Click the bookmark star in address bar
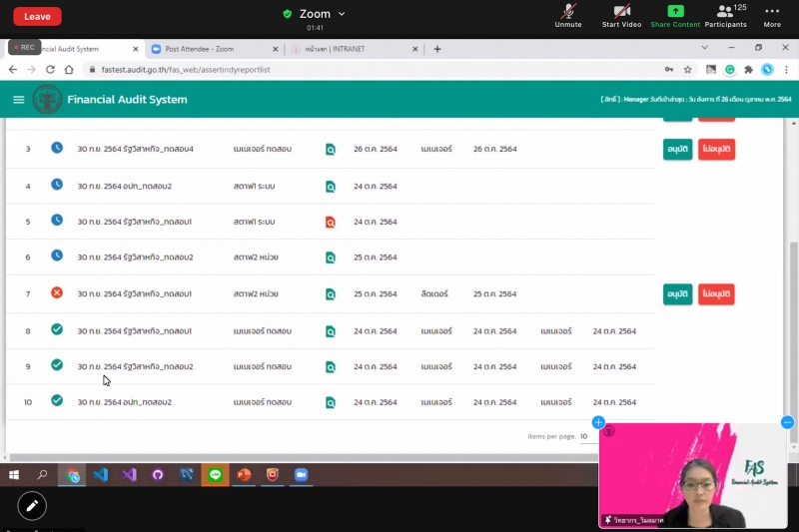The width and height of the screenshot is (799, 532). pyautogui.click(x=688, y=70)
